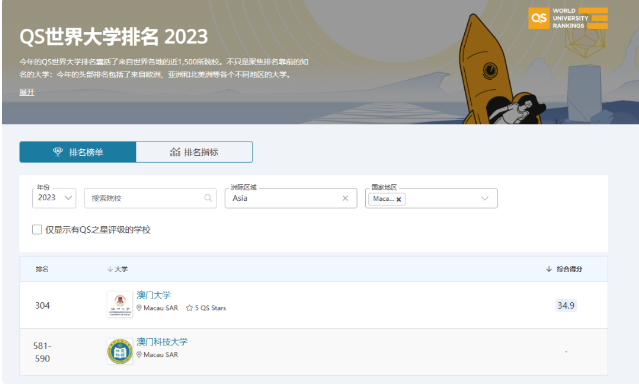Click the 5 QS Stars label text
This screenshot has width=639, height=385.
210,308
